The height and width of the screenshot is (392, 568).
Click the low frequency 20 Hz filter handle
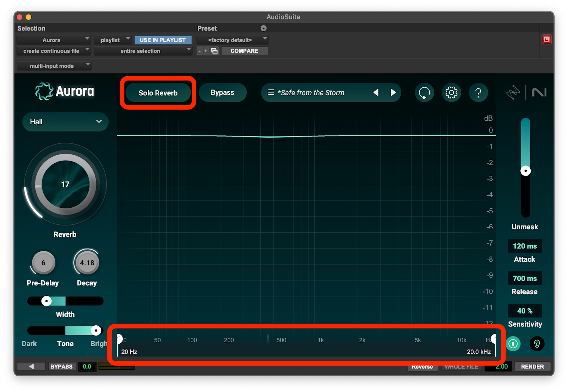pyautogui.click(x=120, y=339)
